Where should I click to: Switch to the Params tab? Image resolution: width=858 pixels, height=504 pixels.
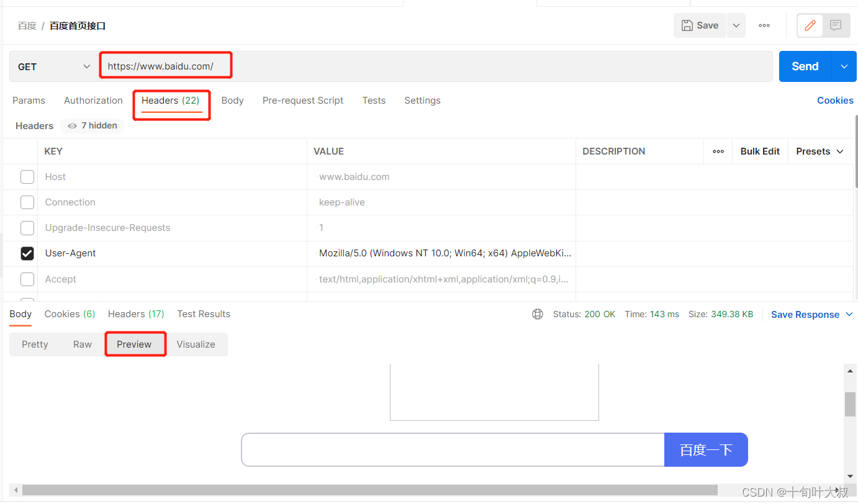click(x=29, y=101)
